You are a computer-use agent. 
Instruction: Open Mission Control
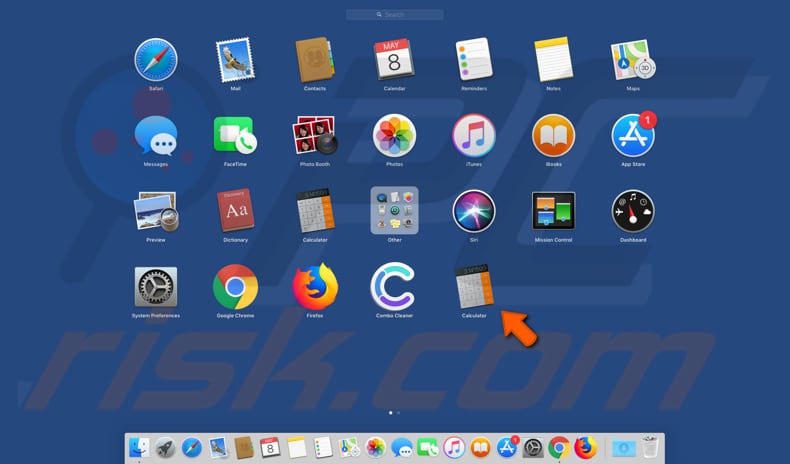coord(553,211)
